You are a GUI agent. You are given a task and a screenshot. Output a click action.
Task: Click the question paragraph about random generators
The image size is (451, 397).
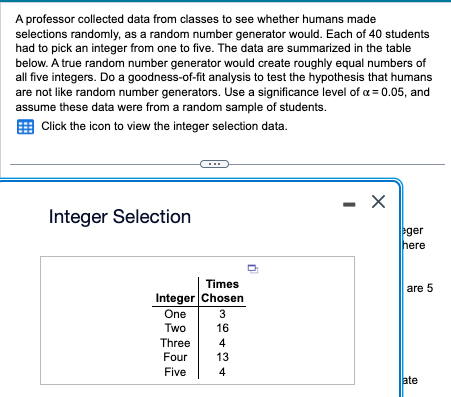click(224, 63)
